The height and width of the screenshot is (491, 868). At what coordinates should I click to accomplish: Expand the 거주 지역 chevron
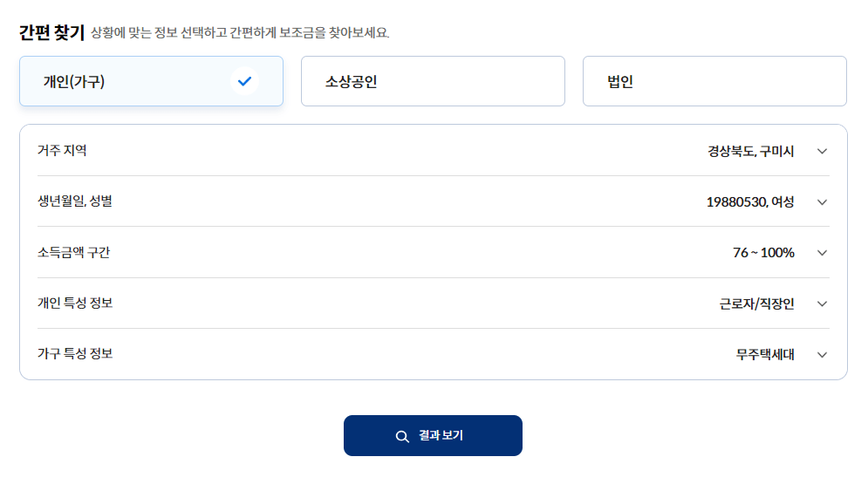pos(822,151)
